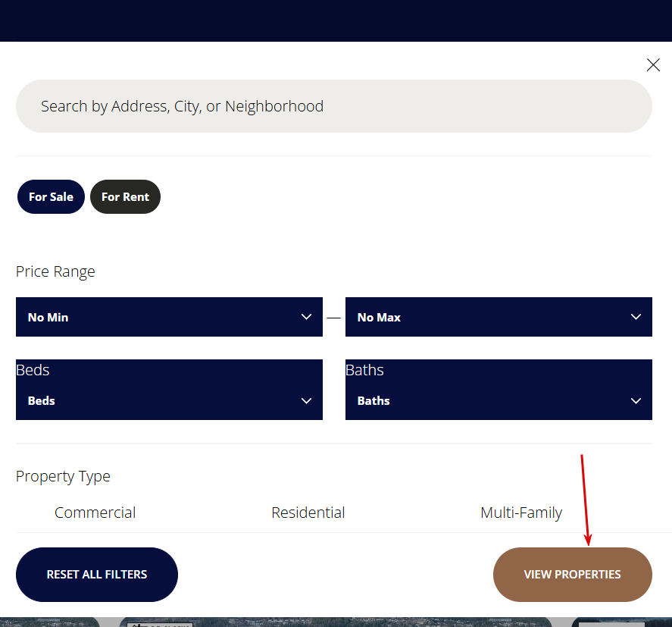This screenshot has width=672, height=627.
Task: Toggle the For Rent listing filter
Action: 125,197
